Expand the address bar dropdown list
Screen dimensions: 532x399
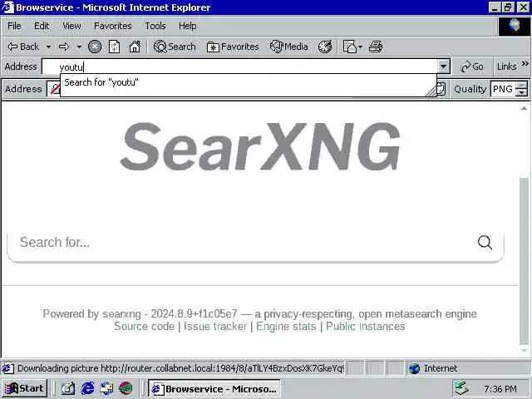pyautogui.click(x=443, y=66)
